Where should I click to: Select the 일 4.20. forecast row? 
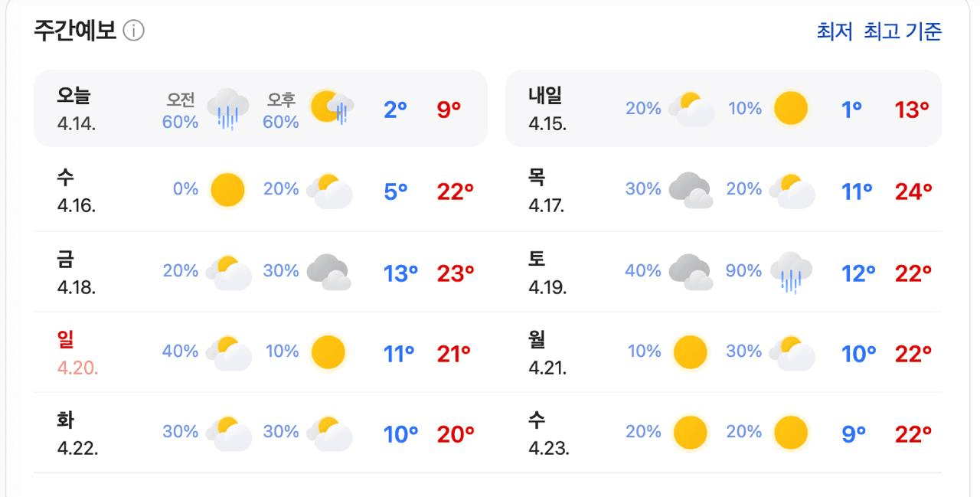260,352
